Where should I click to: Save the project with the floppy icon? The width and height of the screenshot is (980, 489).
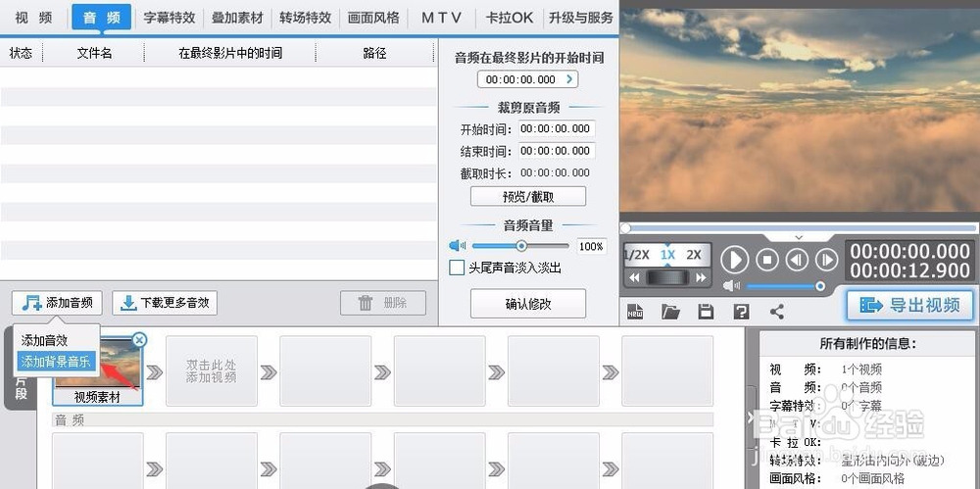706,311
